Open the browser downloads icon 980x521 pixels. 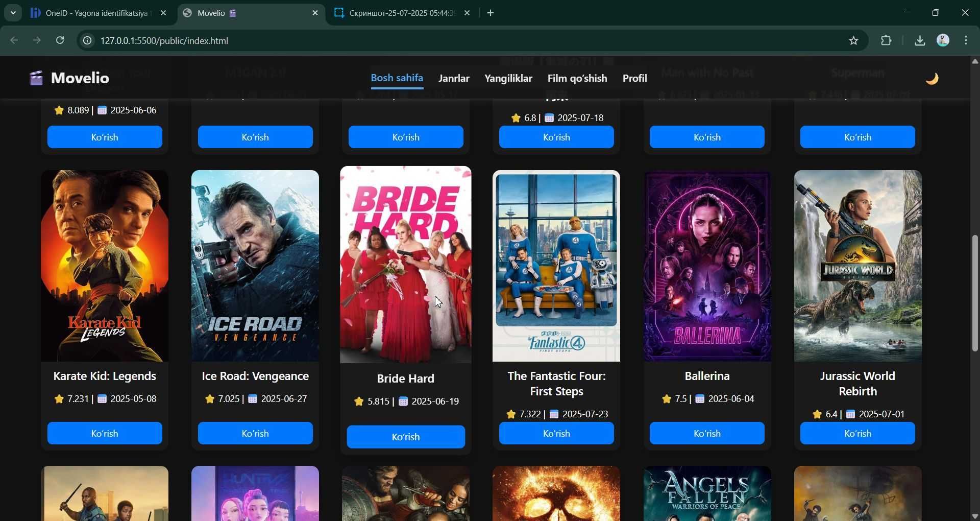pyautogui.click(x=920, y=40)
